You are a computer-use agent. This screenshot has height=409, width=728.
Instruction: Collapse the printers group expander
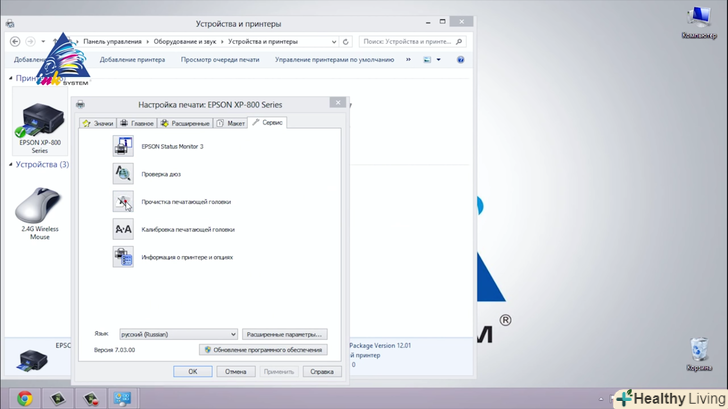tap(11, 78)
